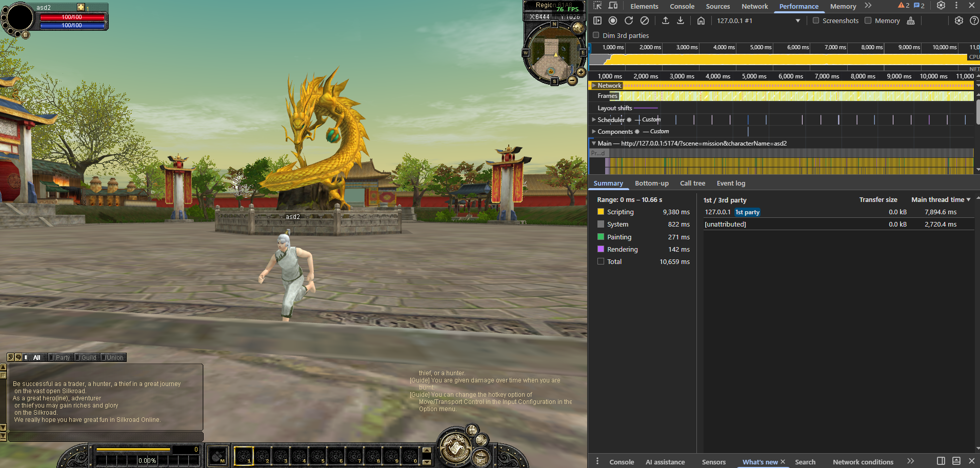Click the 127.0.0.1 1st party row
Image resolution: width=980 pixels, height=468 pixels.
click(838, 212)
